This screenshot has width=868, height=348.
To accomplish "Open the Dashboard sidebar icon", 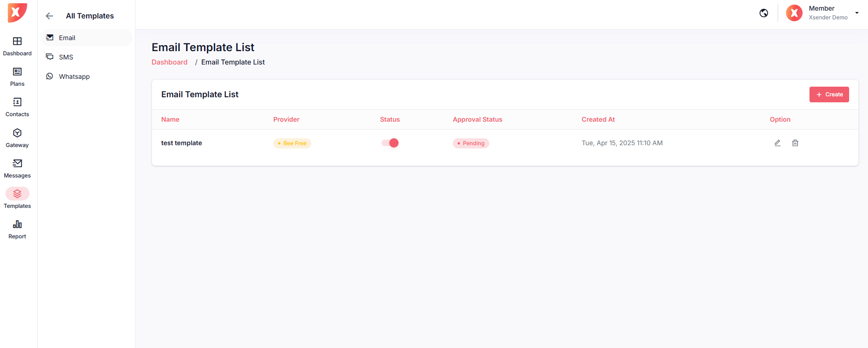I will tap(17, 46).
